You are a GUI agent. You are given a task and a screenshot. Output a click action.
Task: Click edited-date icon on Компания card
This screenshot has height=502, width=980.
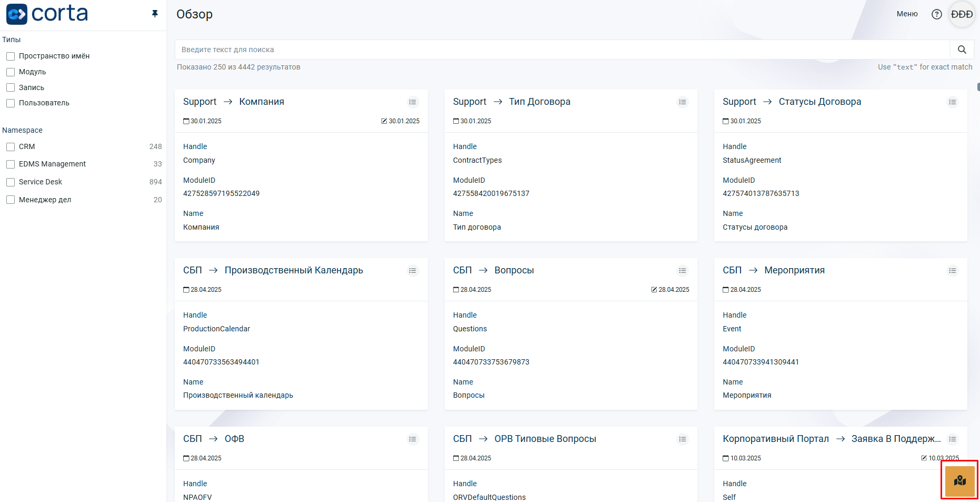(384, 121)
